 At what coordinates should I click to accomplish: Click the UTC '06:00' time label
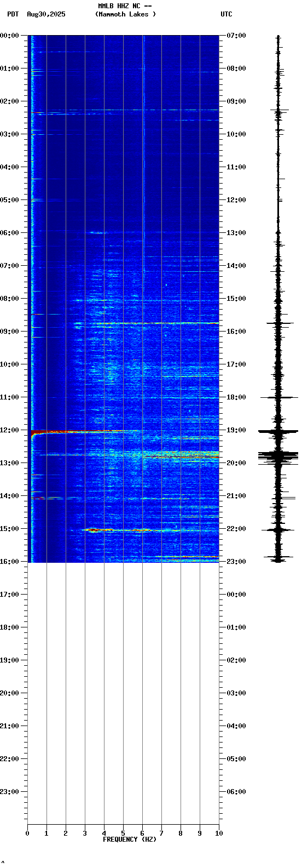tap(236, 792)
